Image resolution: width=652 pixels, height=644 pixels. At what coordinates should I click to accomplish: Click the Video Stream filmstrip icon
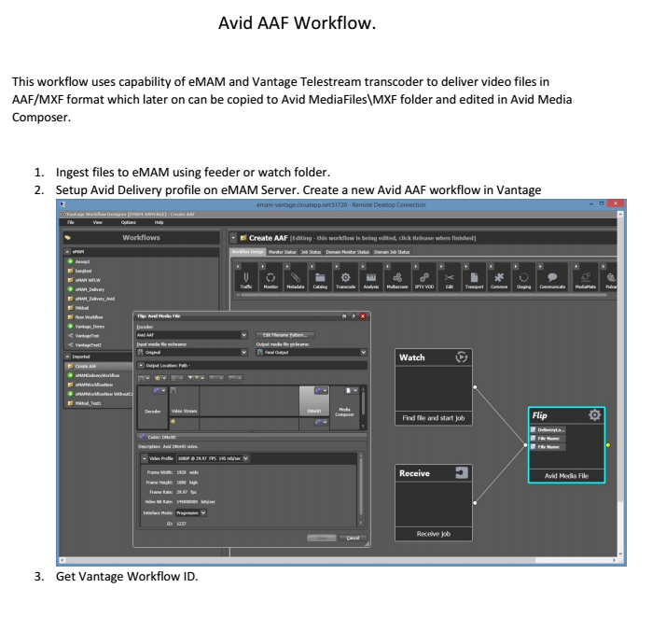click(173, 390)
